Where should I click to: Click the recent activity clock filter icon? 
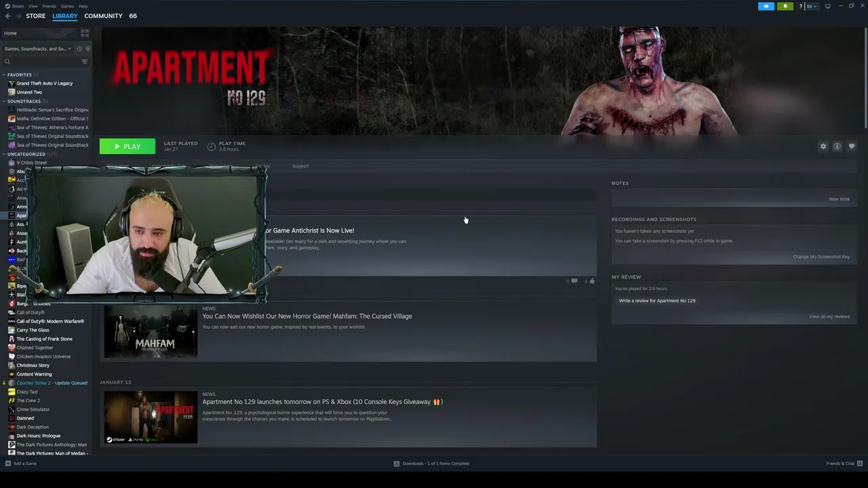tap(79, 49)
